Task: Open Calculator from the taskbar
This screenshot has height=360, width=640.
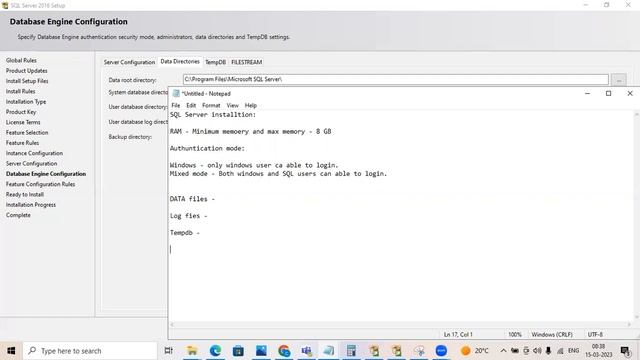Action: pos(351,351)
